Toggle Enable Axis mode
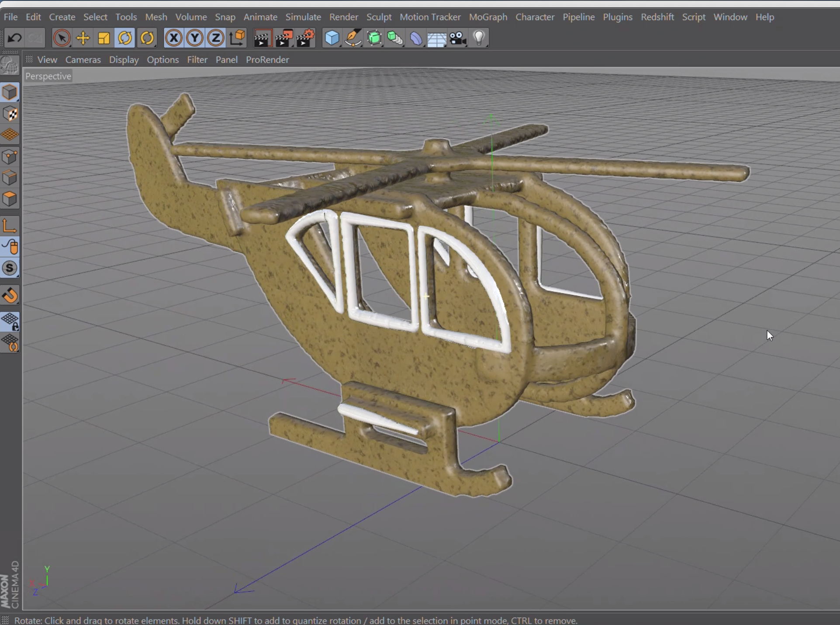Screen dimensions: 840x625 [x=10, y=226]
